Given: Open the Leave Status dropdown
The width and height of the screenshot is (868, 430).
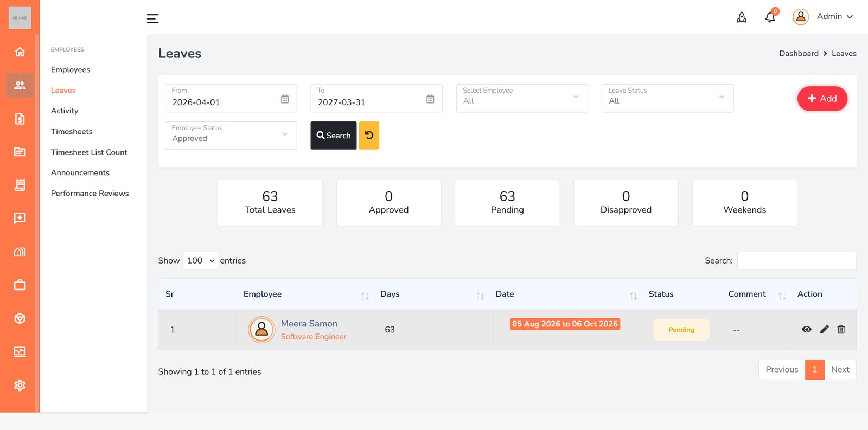Looking at the screenshot, I should (x=667, y=98).
